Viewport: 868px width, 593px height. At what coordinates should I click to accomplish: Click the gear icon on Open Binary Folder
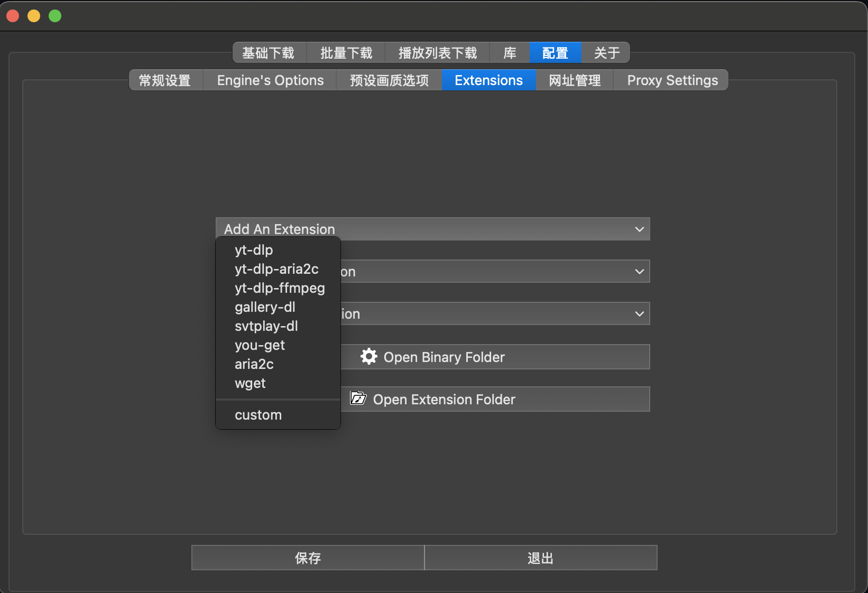tap(368, 357)
